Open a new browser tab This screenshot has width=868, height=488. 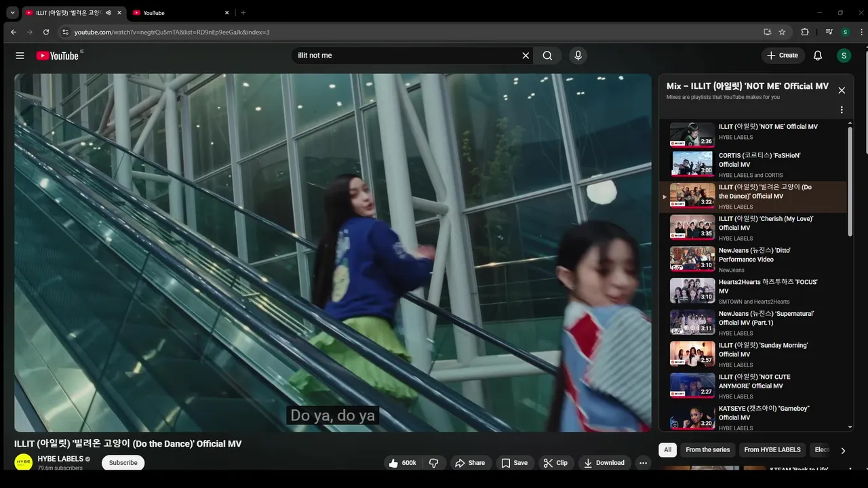click(243, 13)
